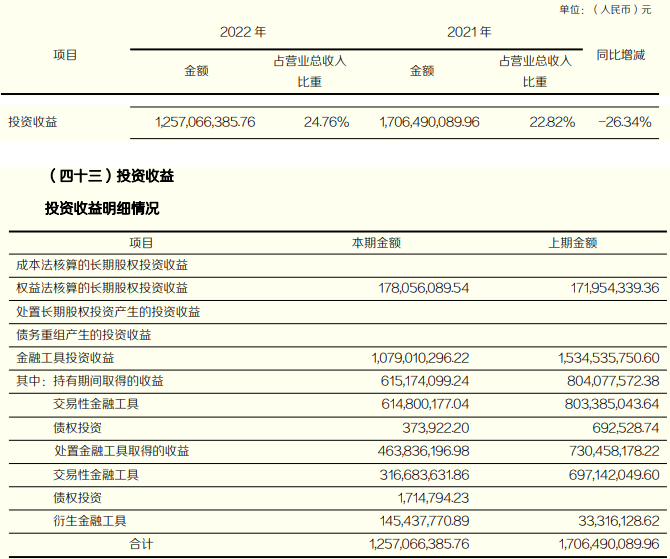Click total 1,706,490,089.96 in 合计 row

point(609,544)
